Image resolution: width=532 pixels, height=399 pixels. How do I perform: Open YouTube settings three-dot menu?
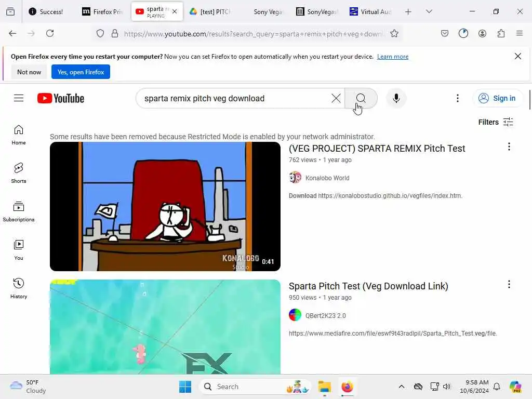point(458,98)
